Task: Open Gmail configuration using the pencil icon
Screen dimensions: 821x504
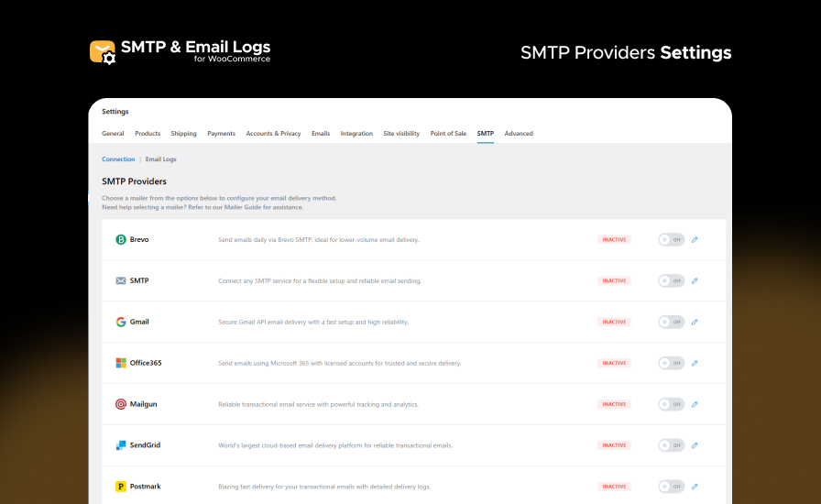Action: pyautogui.click(x=695, y=322)
